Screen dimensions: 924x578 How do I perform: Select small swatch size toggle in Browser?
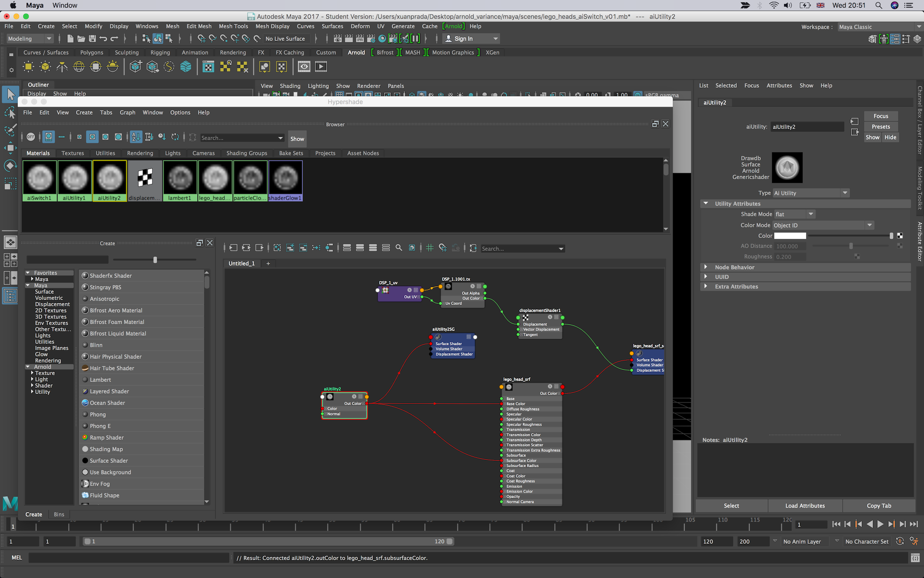[x=79, y=137]
